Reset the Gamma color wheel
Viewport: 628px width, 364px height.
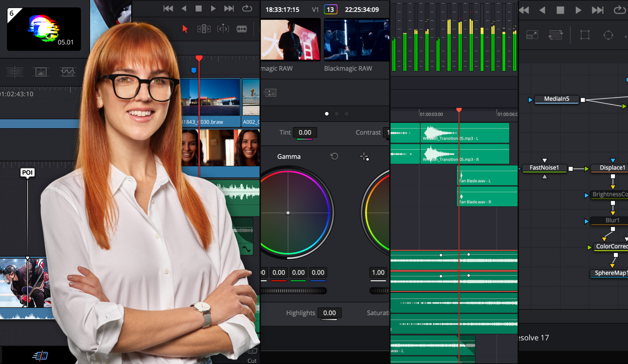[x=334, y=156]
